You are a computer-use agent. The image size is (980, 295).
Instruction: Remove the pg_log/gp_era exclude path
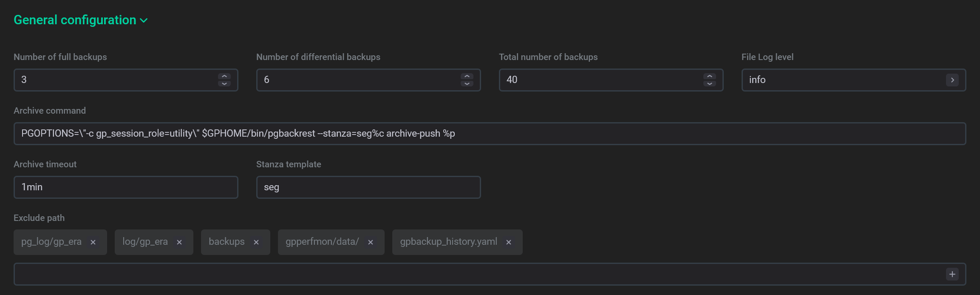[x=93, y=242]
